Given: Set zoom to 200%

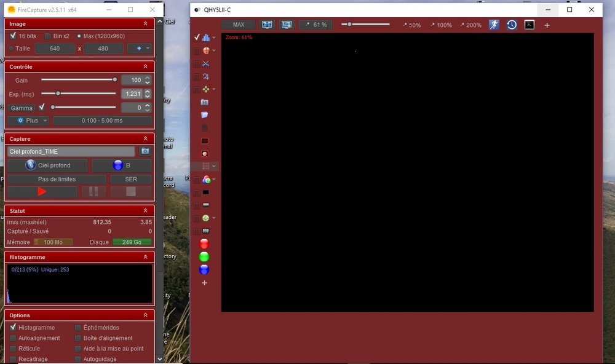Looking at the screenshot, I should pyautogui.click(x=470, y=25).
